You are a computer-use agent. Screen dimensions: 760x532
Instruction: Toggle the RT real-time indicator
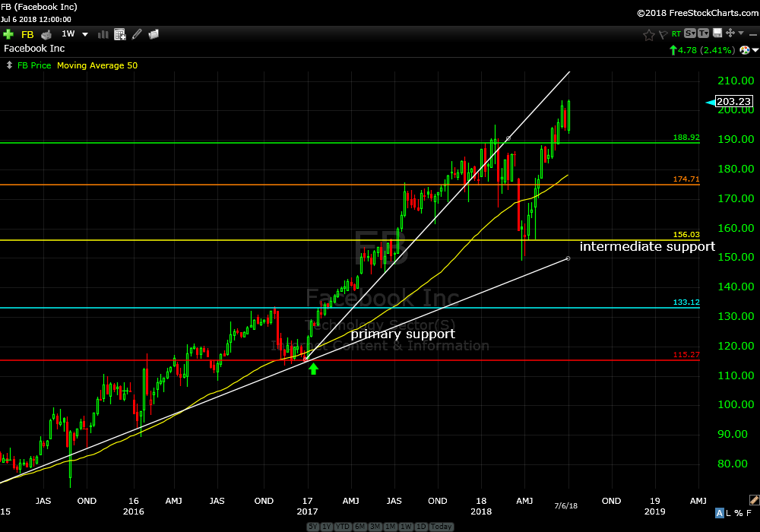point(675,33)
